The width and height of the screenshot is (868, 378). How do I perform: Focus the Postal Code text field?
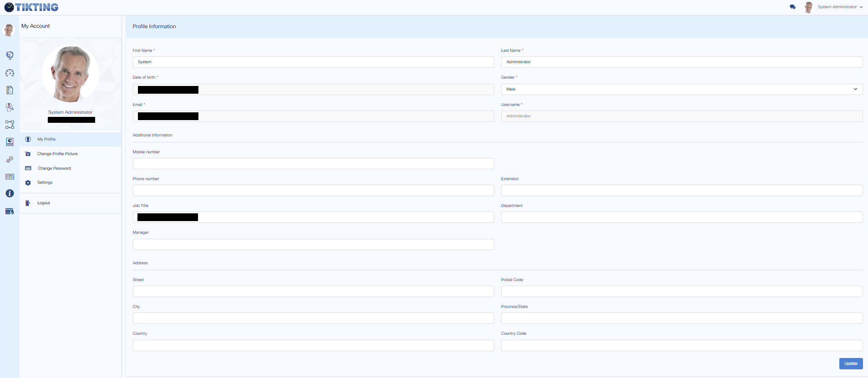[x=681, y=292]
